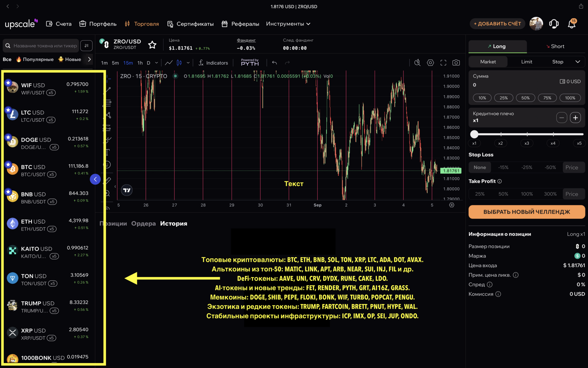
Task: Take a chart snapshot with the camera
Action: point(456,63)
